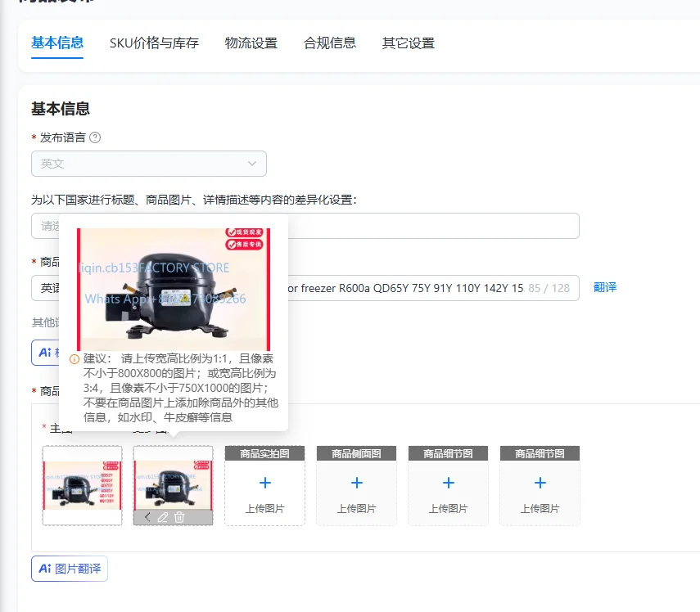Viewport: 700px width, 612px height.
Task: Delete second image with trash icon
Action: (179, 517)
